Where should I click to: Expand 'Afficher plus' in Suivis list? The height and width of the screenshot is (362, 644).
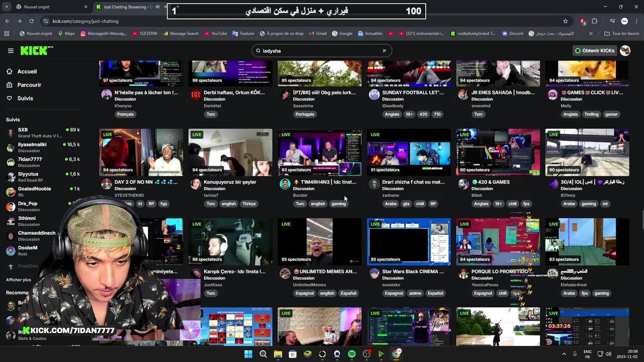point(19,280)
